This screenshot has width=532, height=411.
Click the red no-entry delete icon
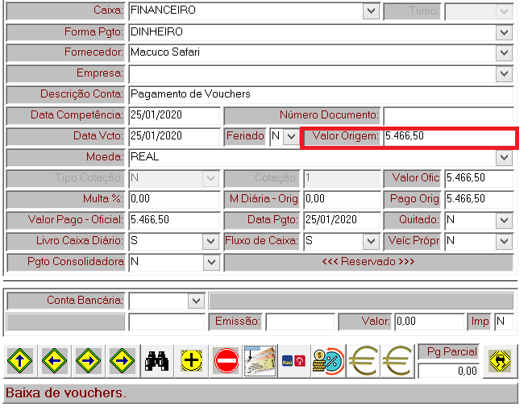tap(226, 361)
